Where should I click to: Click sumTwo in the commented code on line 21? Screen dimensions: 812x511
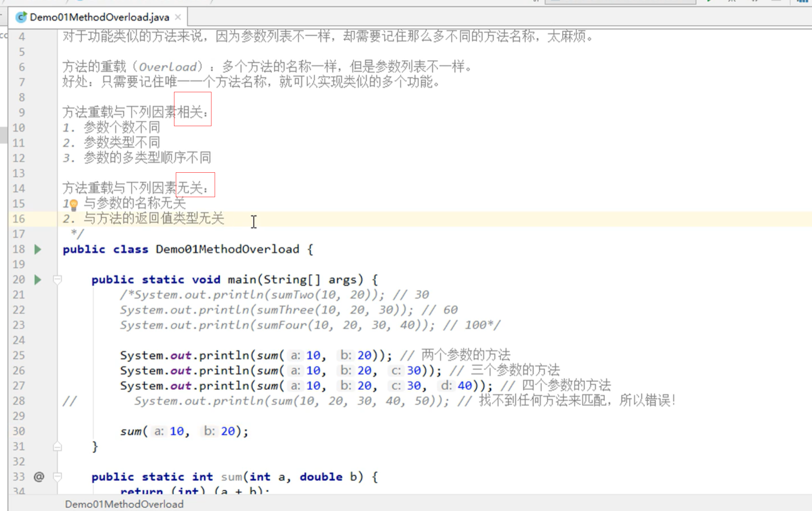coord(292,295)
